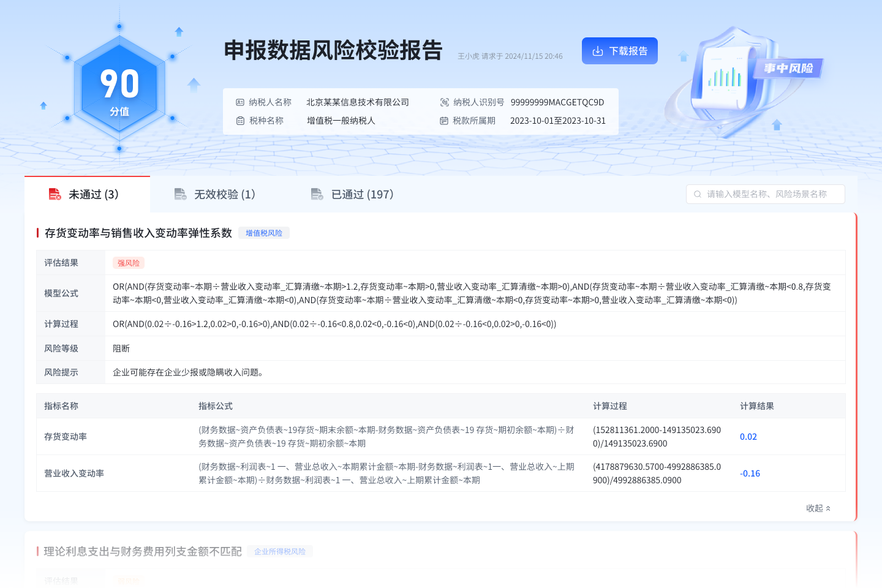
Task: Click the scan icon beside 纳税人识别号
Action: 445,102
